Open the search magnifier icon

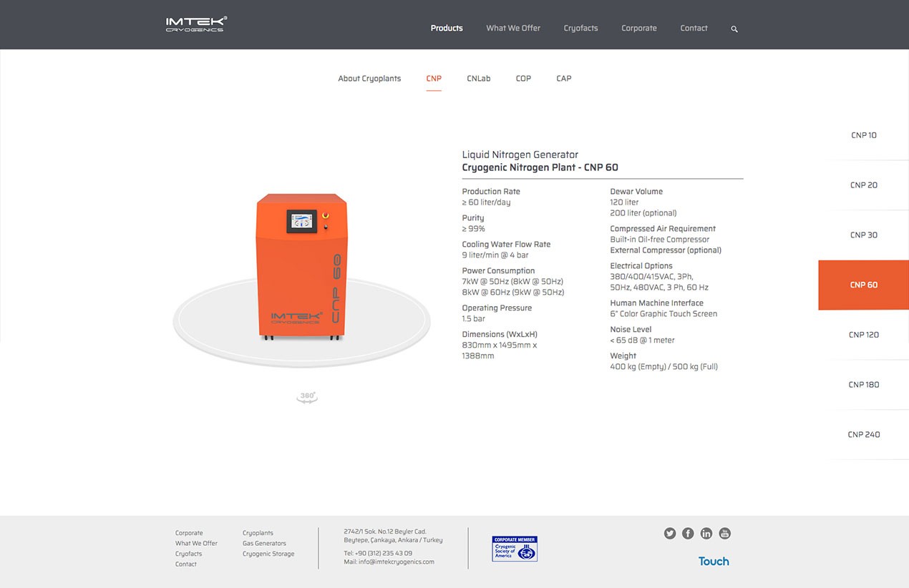(x=734, y=29)
